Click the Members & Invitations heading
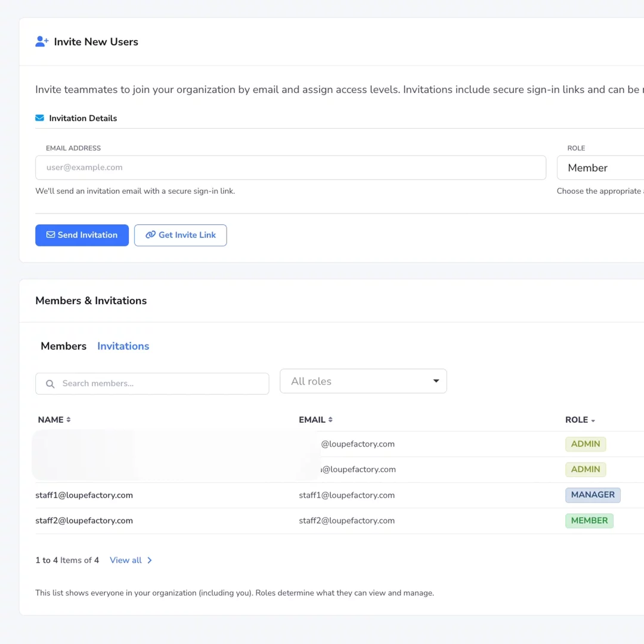Image resolution: width=644 pixels, height=644 pixels. pyautogui.click(x=91, y=301)
